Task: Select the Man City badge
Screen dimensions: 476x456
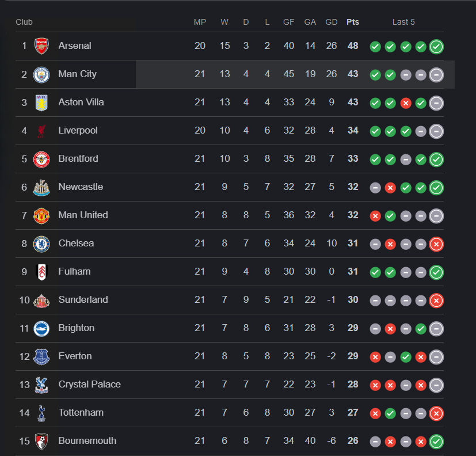Action: point(41,74)
